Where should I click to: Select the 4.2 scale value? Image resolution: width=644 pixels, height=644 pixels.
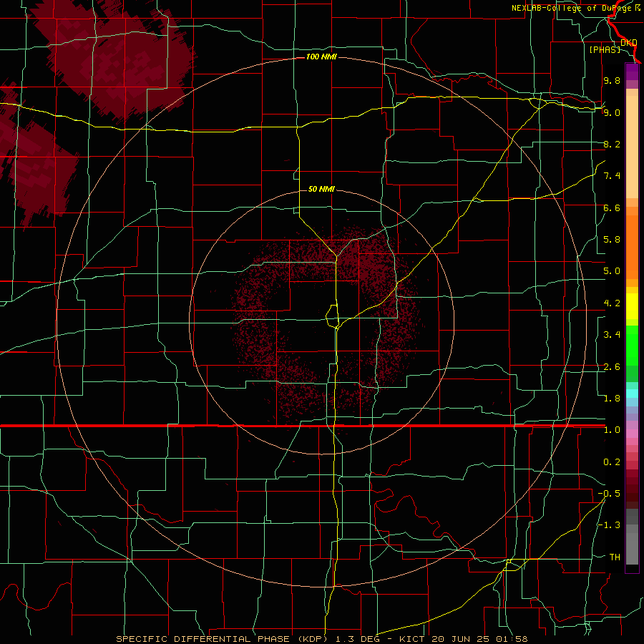tap(612, 303)
